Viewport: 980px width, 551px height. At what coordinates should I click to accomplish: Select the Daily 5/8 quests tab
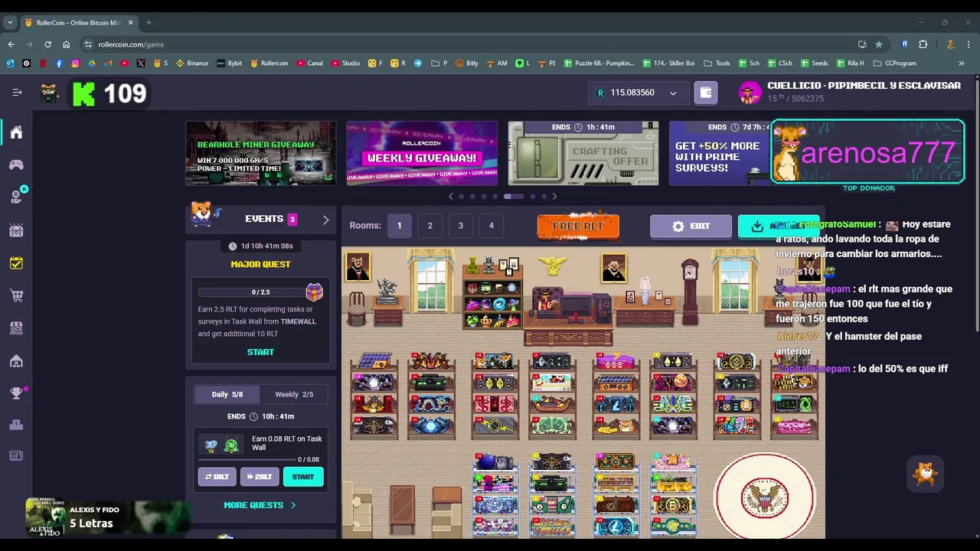click(x=227, y=394)
